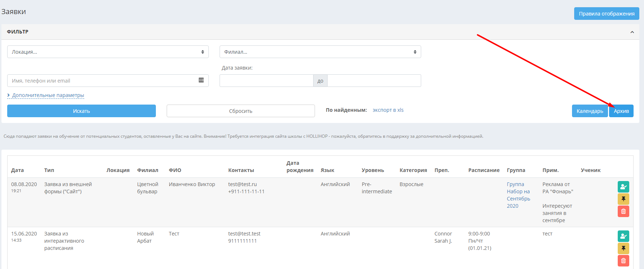Click the Новый Арбат branch cell

[x=145, y=237]
